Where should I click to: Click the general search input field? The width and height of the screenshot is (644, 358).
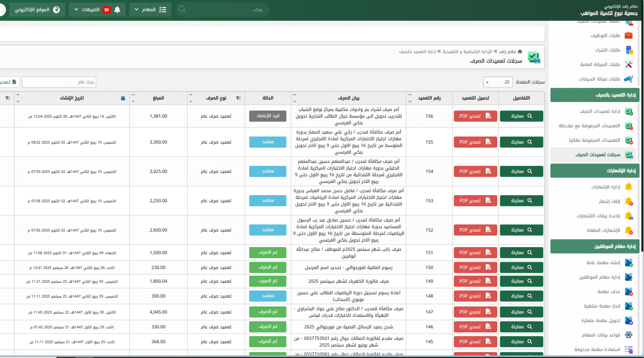click(x=59, y=82)
